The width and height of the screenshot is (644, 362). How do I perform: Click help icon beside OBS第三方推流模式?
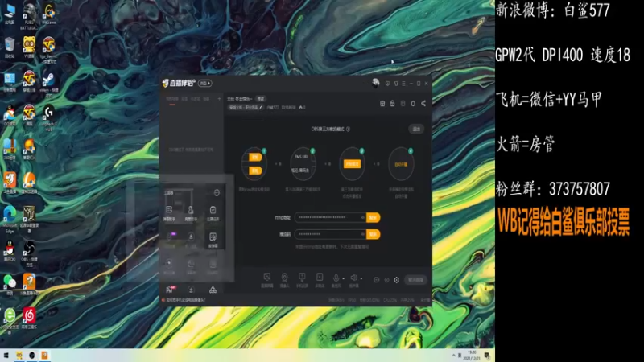pos(348,129)
